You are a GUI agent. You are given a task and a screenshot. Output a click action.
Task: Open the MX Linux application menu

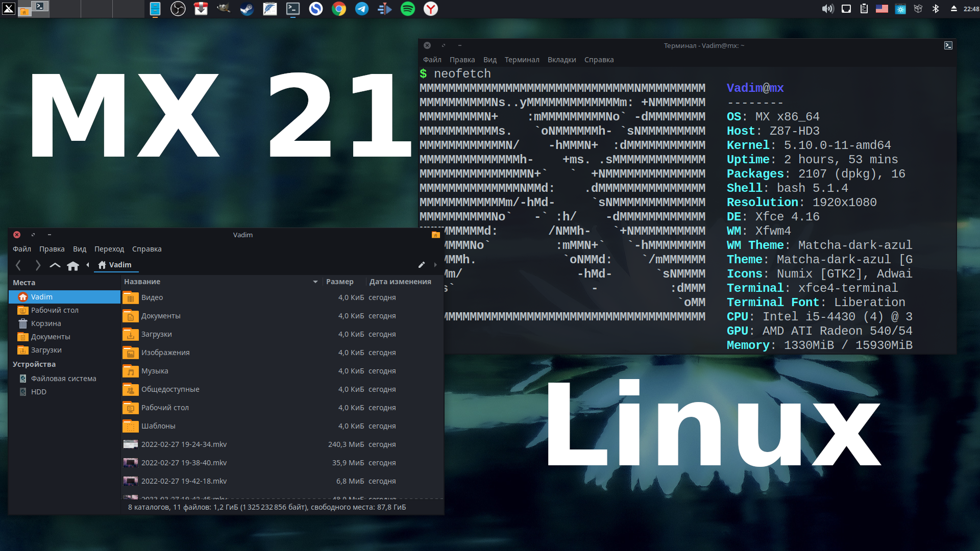coord(9,9)
